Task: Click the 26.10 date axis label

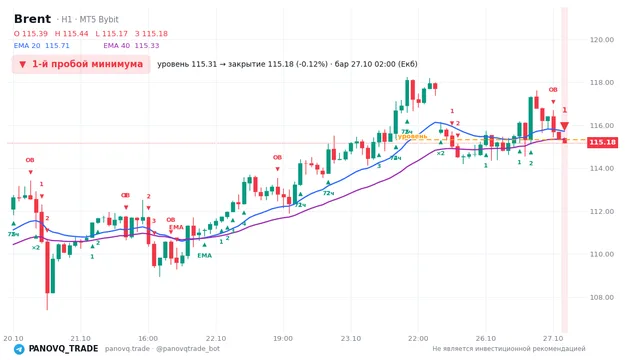Action: point(486,338)
